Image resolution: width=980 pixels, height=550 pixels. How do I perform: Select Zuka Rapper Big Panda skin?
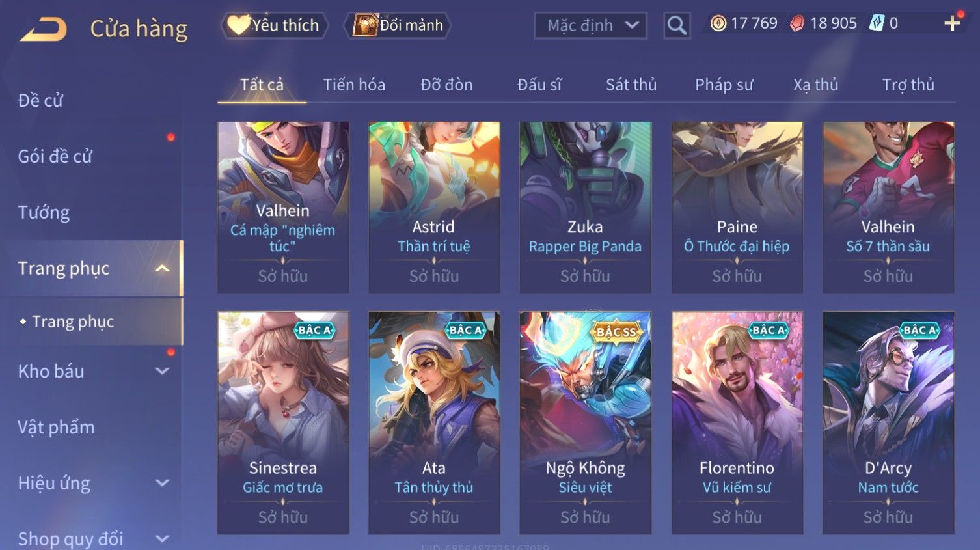point(585,207)
